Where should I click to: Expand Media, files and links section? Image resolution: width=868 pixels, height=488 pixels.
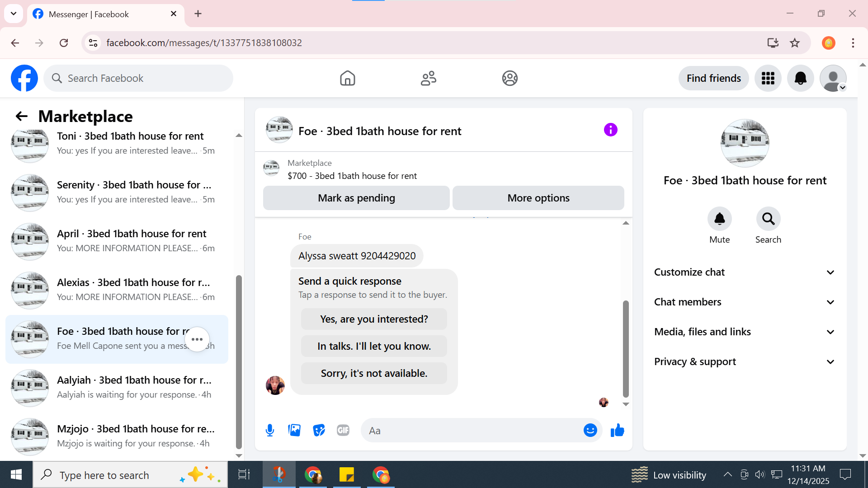745,332
